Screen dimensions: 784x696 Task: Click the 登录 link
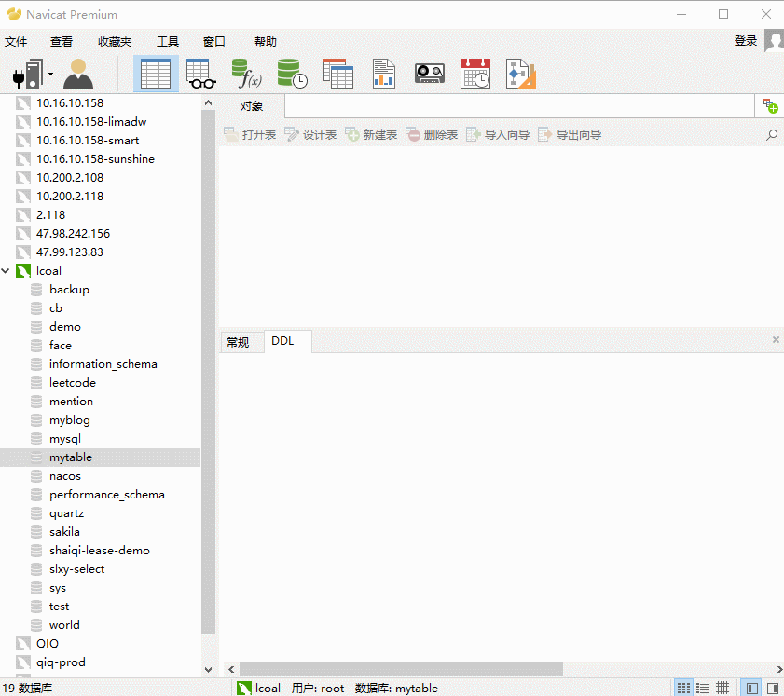(746, 41)
